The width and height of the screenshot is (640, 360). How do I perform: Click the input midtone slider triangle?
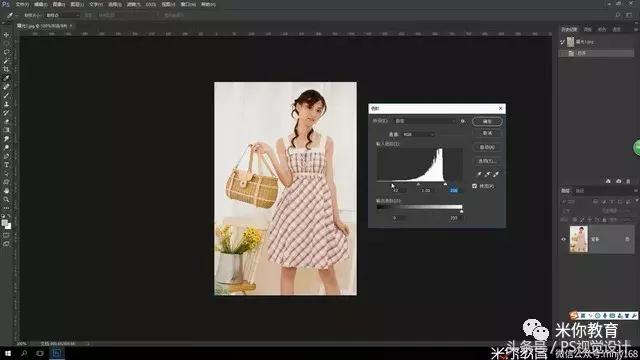(x=418, y=184)
